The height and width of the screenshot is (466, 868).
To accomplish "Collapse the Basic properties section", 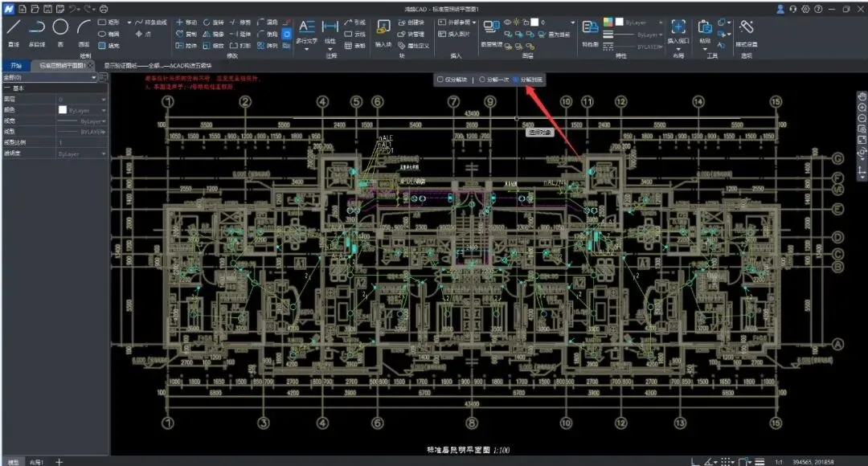I will (x=7, y=88).
